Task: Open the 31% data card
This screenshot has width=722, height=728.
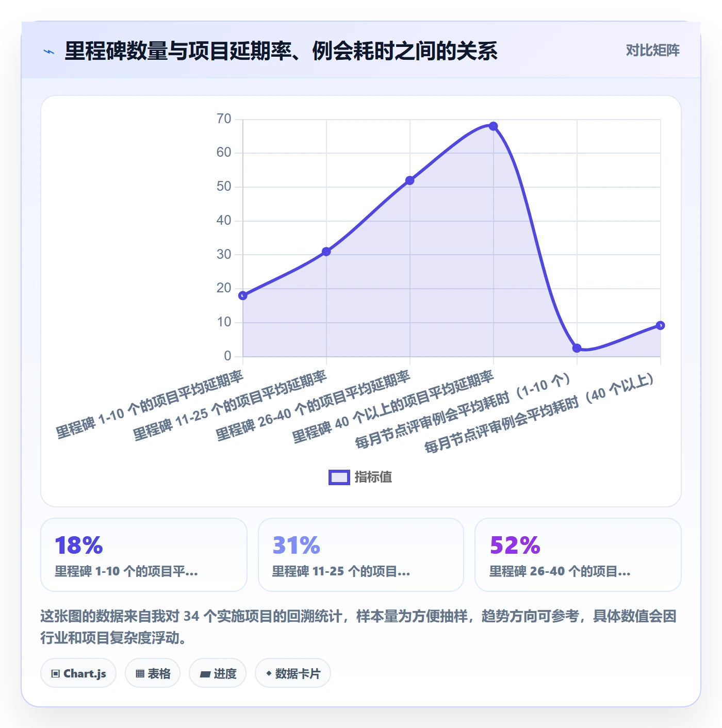Action: point(361,555)
